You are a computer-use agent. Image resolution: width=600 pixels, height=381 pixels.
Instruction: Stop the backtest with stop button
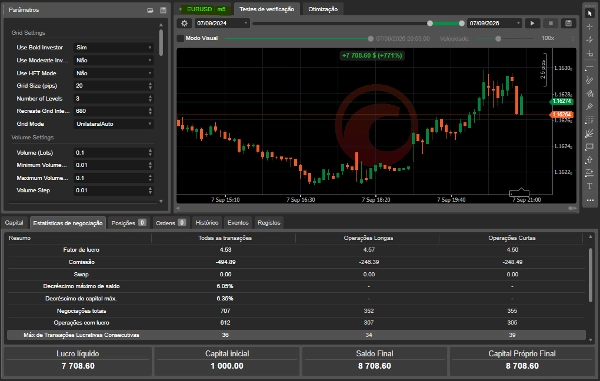point(551,23)
